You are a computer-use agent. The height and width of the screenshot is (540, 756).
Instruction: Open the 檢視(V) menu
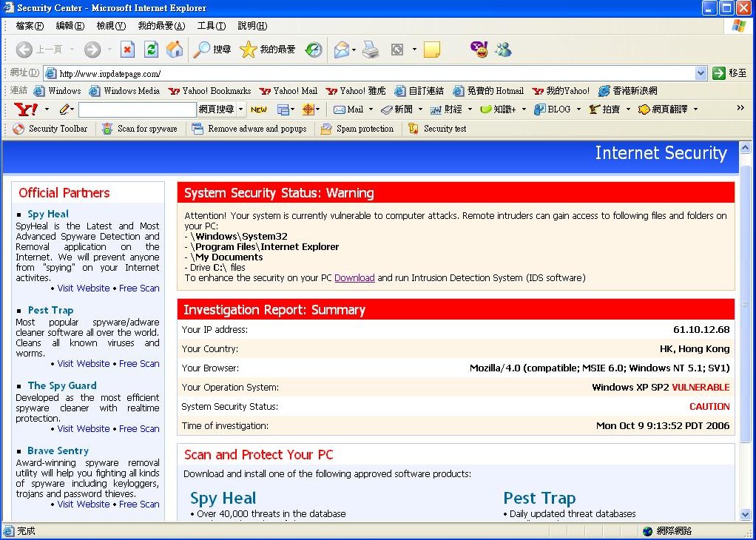[x=111, y=26]
